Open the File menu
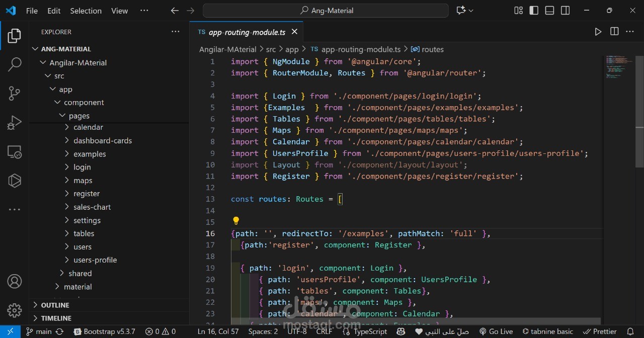Viewport: 644px width, 338px height. (32, 11)
